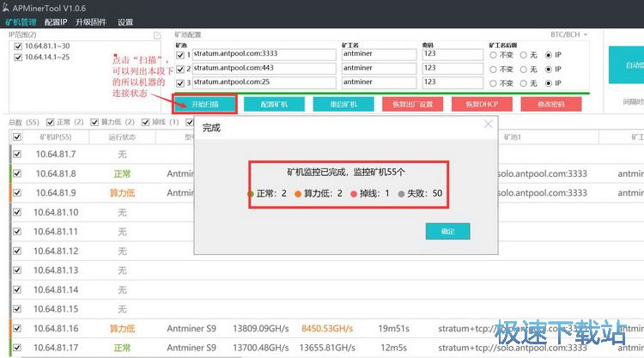Screen dimensions: 644x358
Task: Open the 矿机管理 tab
Action: click(x=21, y=22)
